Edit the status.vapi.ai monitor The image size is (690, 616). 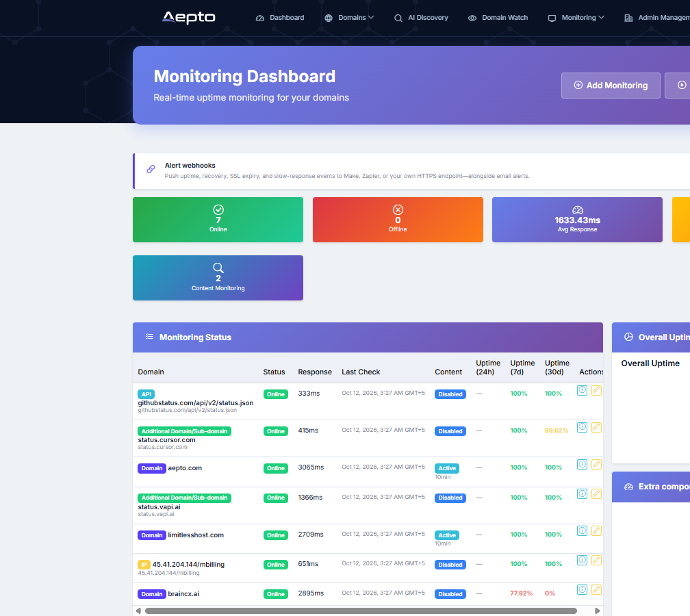(596, 493)
